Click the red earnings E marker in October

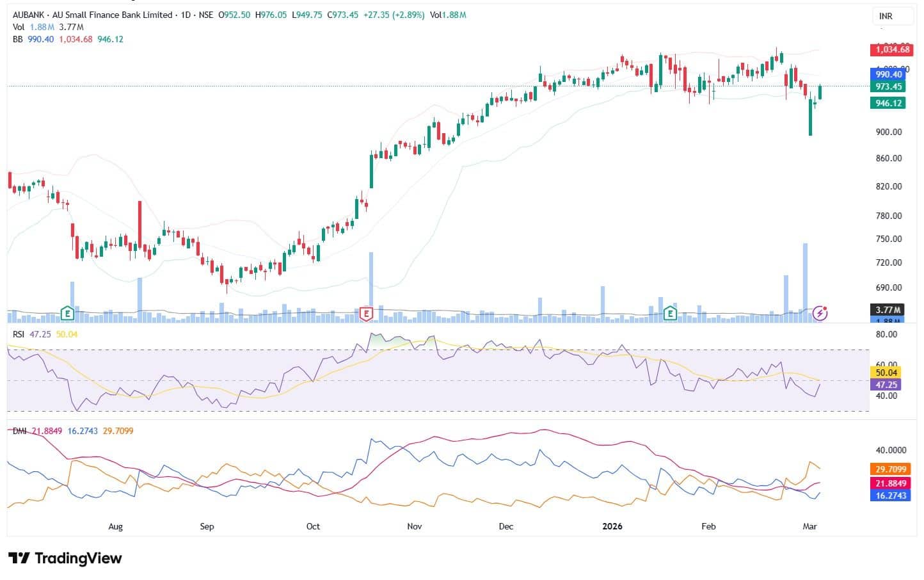[x=367, y=313]
